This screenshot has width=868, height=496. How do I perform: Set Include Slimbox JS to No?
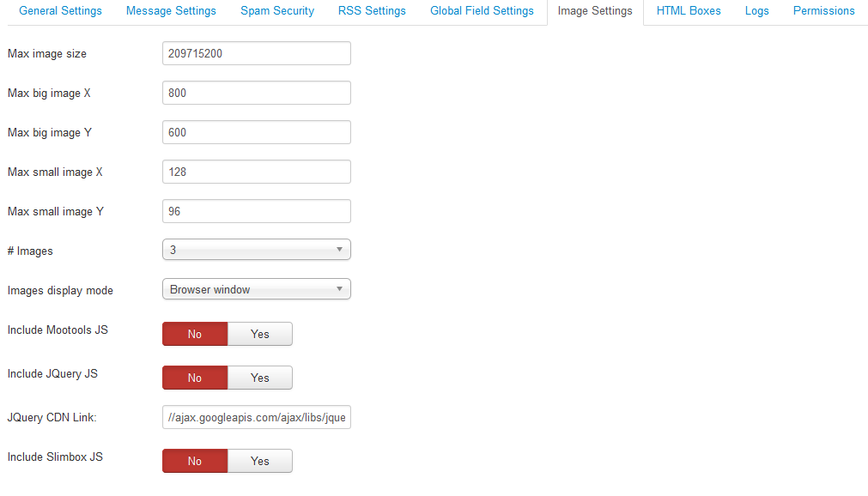(195, 461)
